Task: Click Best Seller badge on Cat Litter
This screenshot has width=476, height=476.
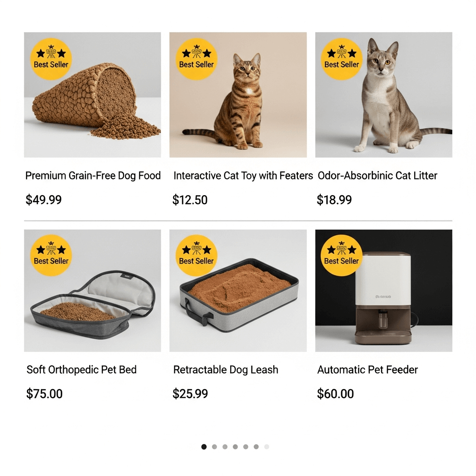Action: pyautogui.click(x=342, y=59)
